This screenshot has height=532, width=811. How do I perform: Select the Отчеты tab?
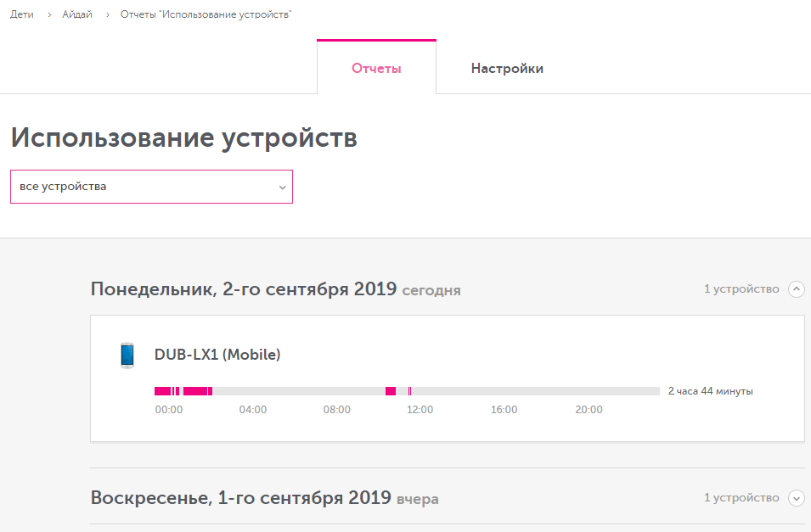376,68
